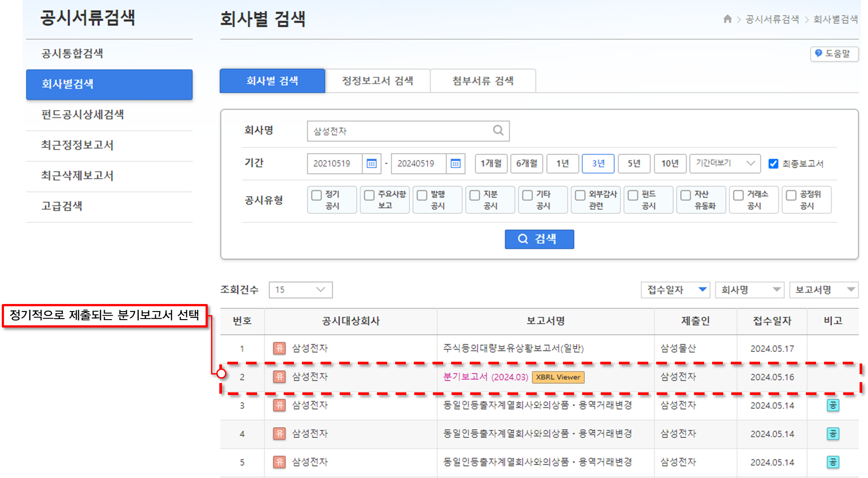The width and height of the screenshot is (868, 478).
Task: Switch to the 정정보고서 검색 tab
Action: 378,81
